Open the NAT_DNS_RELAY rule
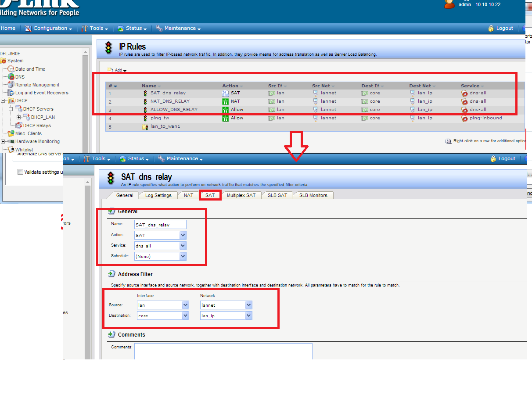Viewport: 532px width, 416px height. click(x=170, y=101)
